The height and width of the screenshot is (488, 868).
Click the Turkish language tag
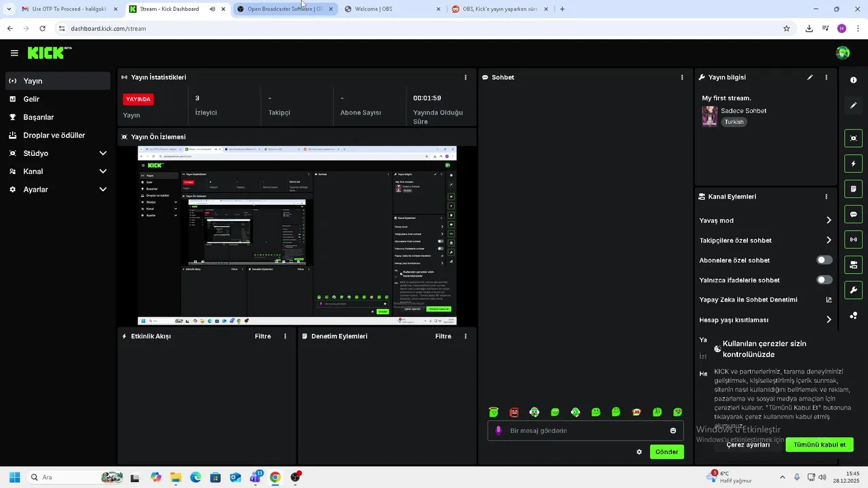[734, 122]
